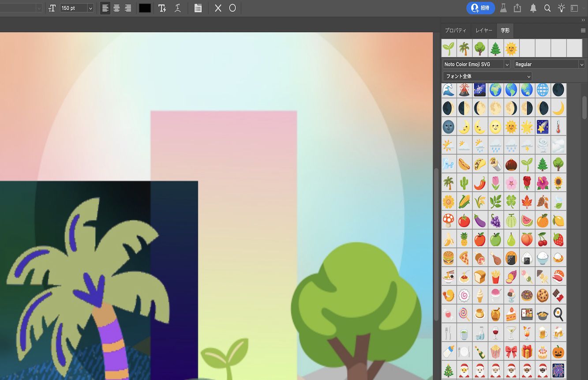Insert the wrapped gift box glyph

click(527, 352)
